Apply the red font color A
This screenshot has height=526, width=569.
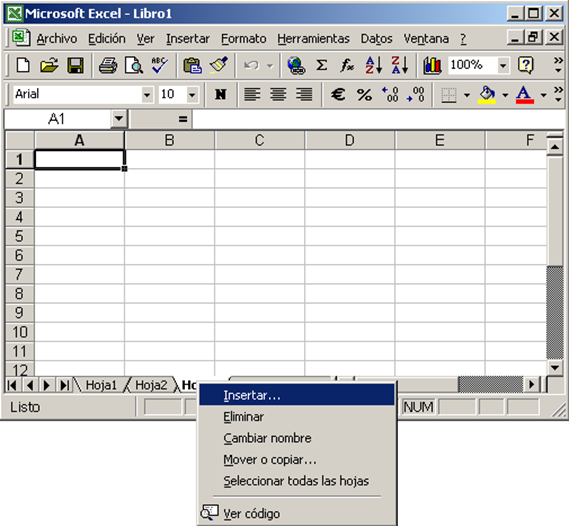pyautogui.click(x=525, y=95)
